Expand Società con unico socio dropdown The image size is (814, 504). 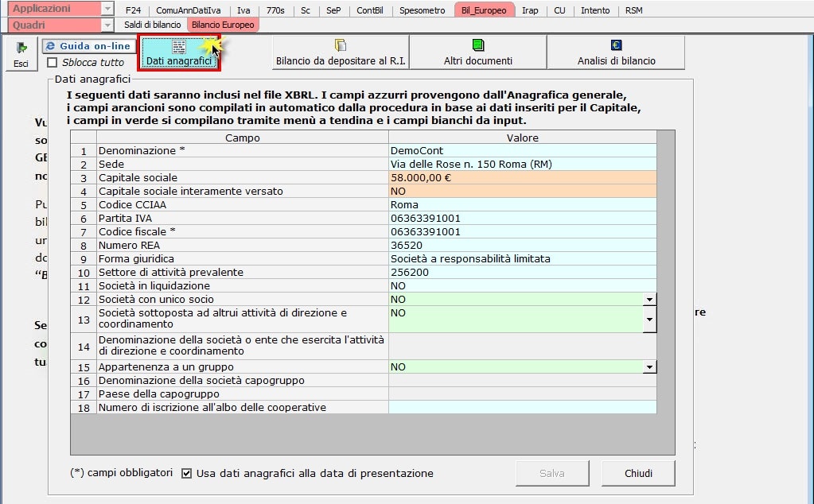click(649, 300)
